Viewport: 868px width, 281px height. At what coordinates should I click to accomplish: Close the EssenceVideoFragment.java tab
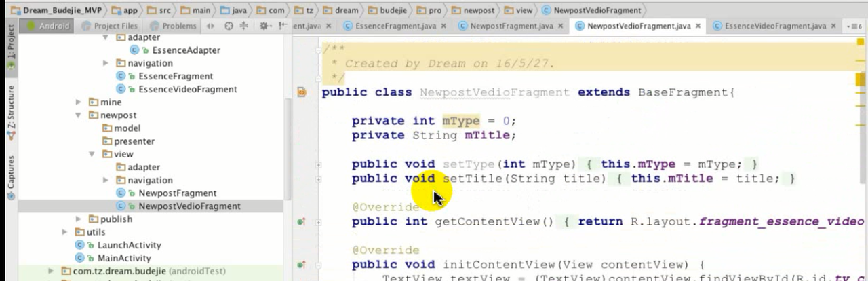[833, 26]
